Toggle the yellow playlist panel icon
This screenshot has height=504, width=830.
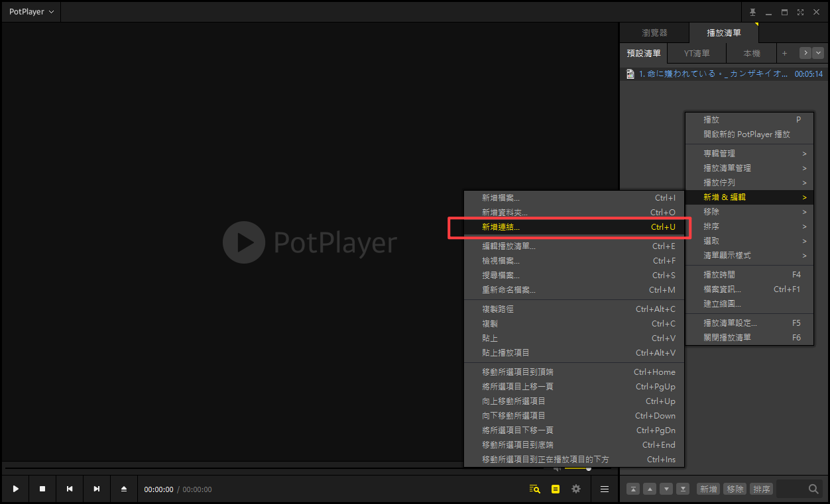(556, 489)
